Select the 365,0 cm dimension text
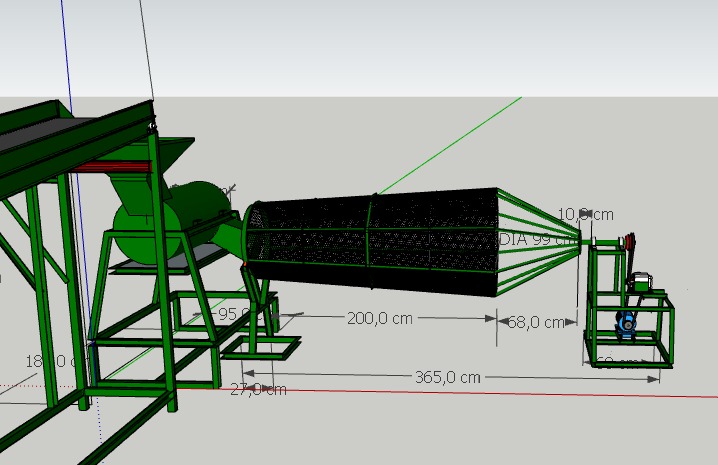The width and height of the screenshot is (718, 465). tap(447, 377)
